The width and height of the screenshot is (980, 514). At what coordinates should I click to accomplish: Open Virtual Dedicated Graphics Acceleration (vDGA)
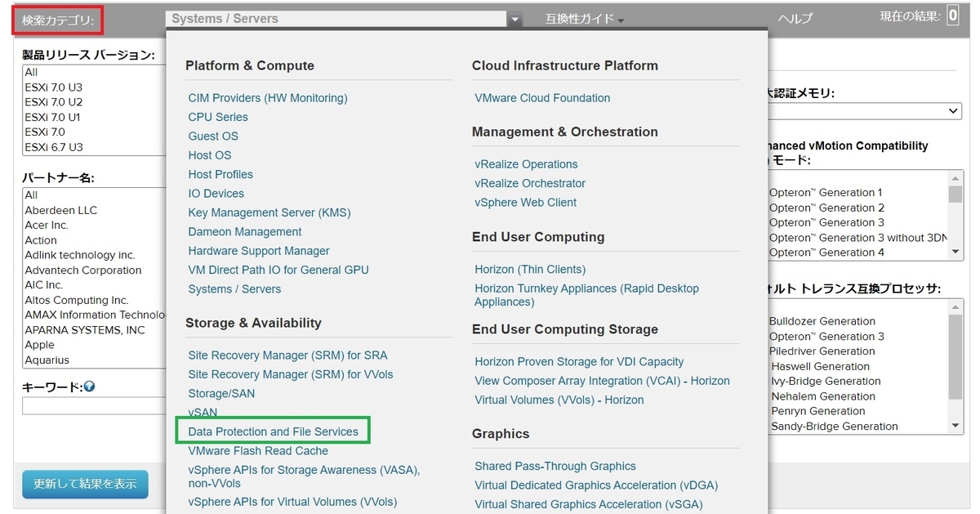point(596,485)
